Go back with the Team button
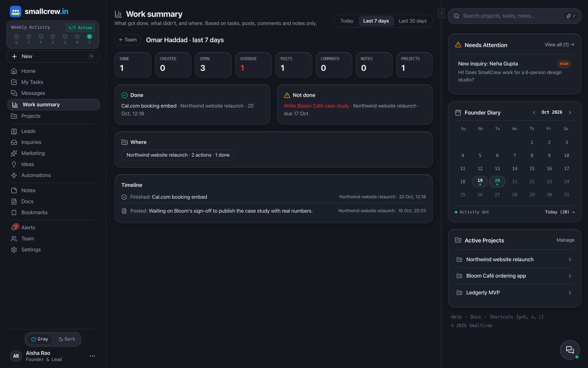 pyautogui.click(x=128, y=40)
